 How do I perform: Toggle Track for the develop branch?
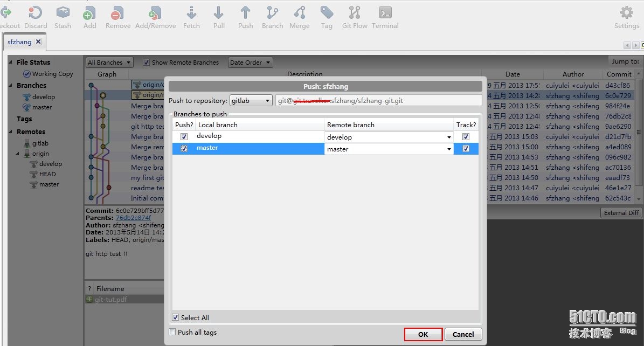coord(466,136)
